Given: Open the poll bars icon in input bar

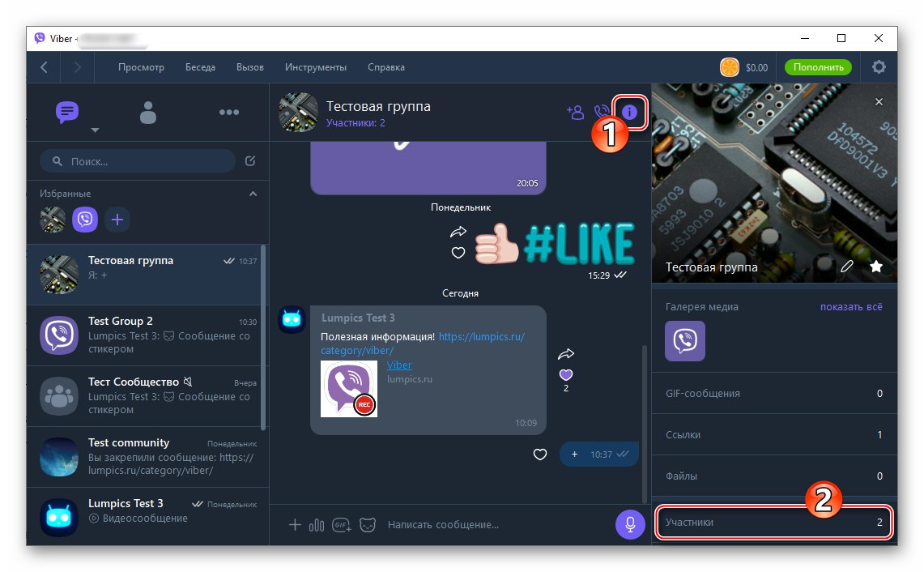Looking at the screenshot, I should tap(317, 524).
